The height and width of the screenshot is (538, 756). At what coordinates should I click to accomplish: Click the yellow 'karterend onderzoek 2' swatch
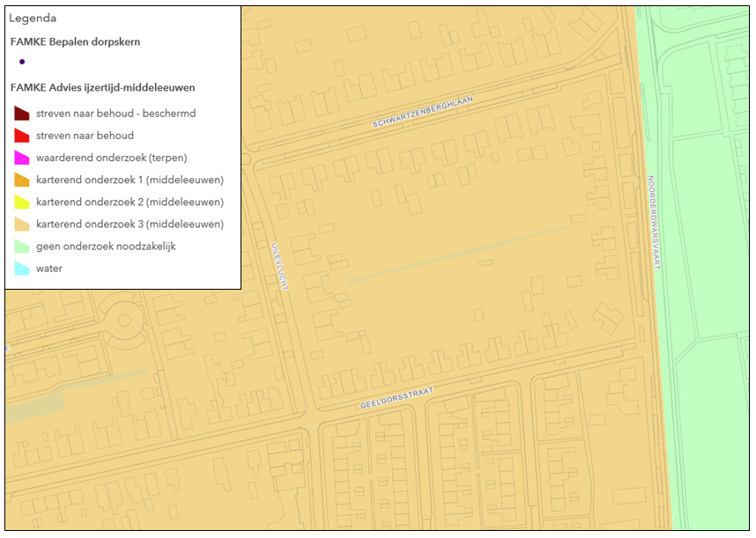click(x=22, y=203)
